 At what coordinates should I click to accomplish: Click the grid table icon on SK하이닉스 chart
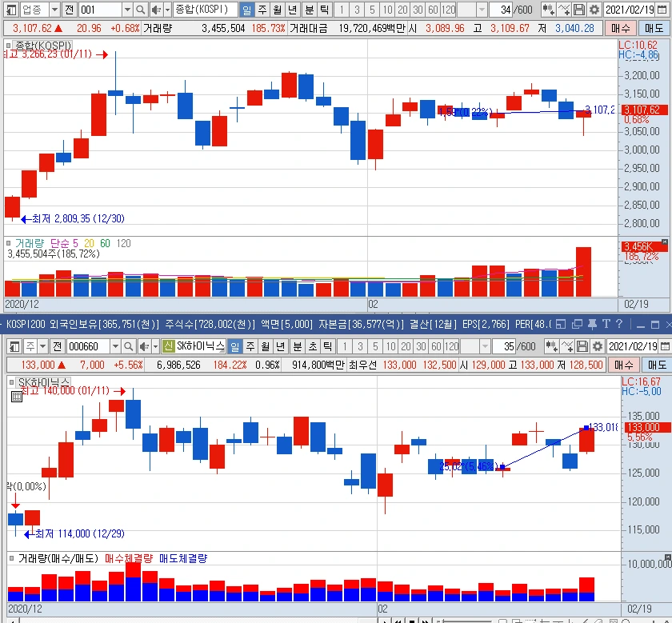point(17,397)
